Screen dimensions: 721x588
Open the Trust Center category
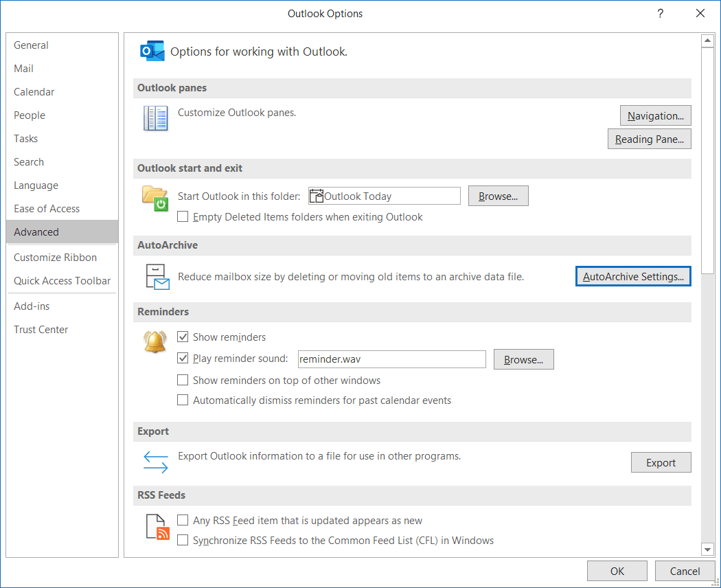[x=62, y=330]
